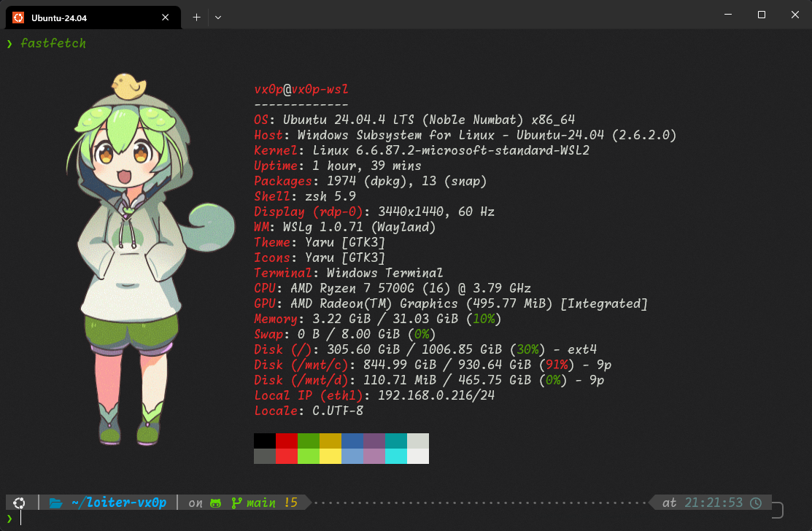
Task: Click the Packages 1974 (dpkg) line
Action: (371, 181)
